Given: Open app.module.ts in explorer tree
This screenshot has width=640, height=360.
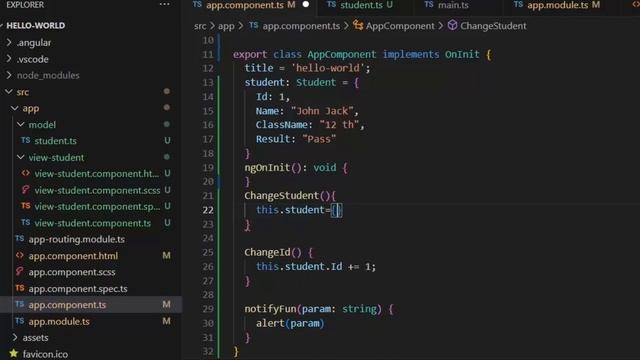Looking at the screenshot, I should coord(59,321).
